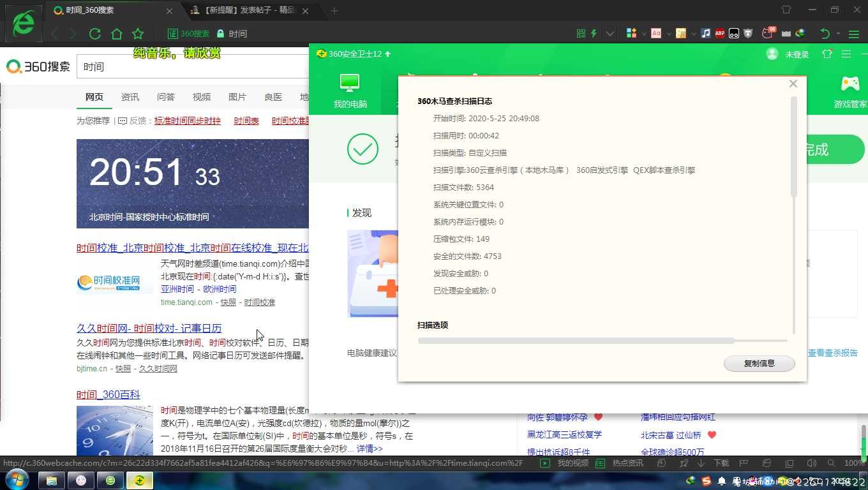Screen dimensions: 868x490
Task: Open 北宋古墓 过仙桥 news link
Action: (x=671, y=435)
